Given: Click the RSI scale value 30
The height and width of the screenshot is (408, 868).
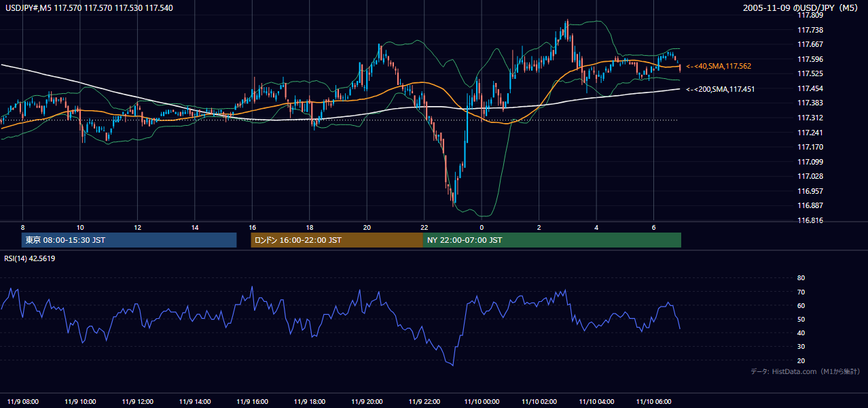Looking at the screenshot, I should [x=801, y=347].
